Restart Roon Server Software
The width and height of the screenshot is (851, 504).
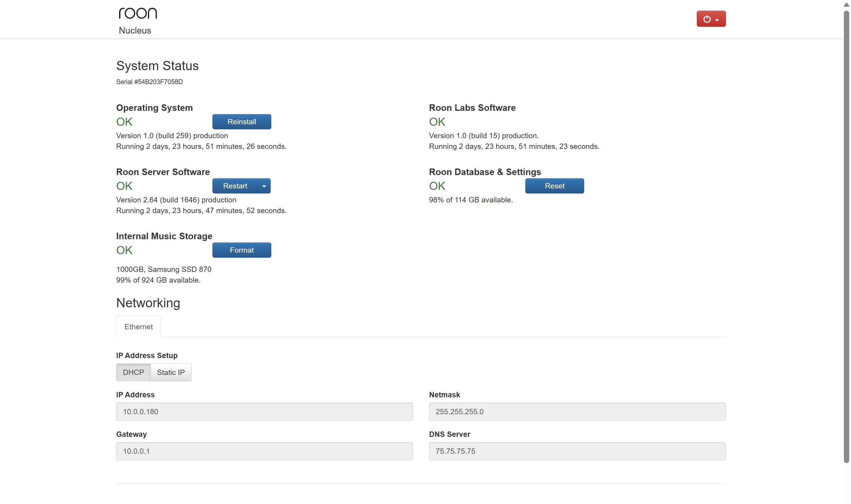pos(235,186)
